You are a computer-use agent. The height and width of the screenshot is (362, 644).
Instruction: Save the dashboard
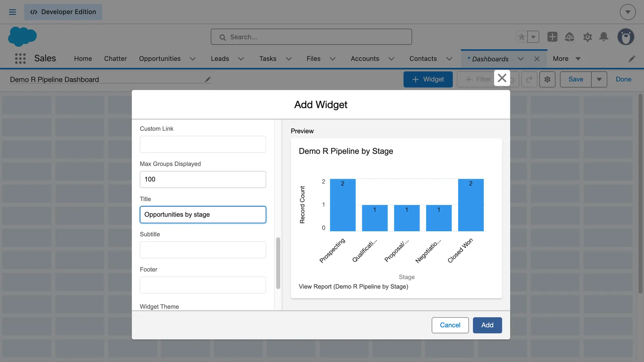(x=576, y=80)
